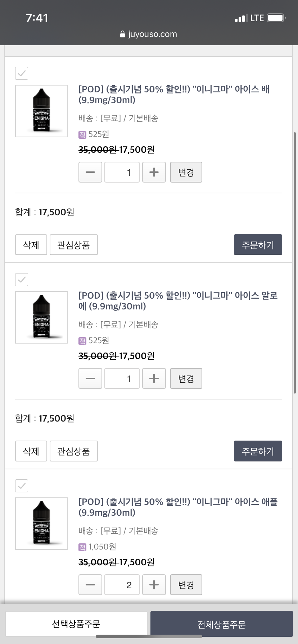Increase quantity of 아이스 배 item

coord(154,172)
